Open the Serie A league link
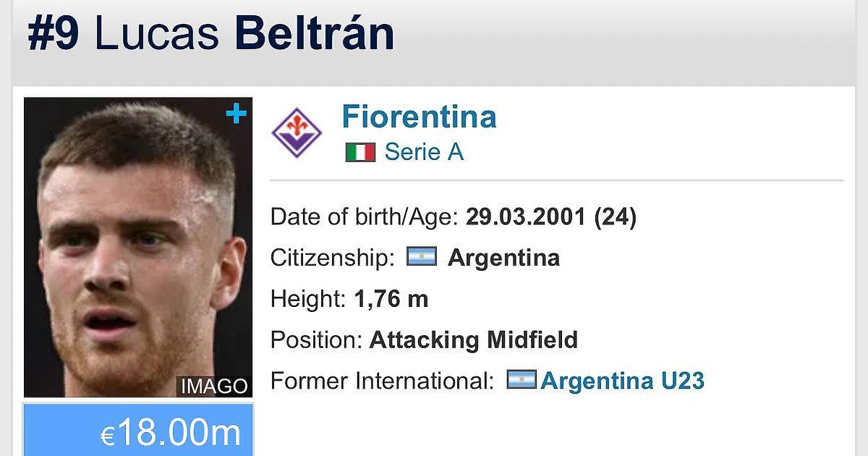The width and height of the screenshot is (868, 456). point(424,152)
